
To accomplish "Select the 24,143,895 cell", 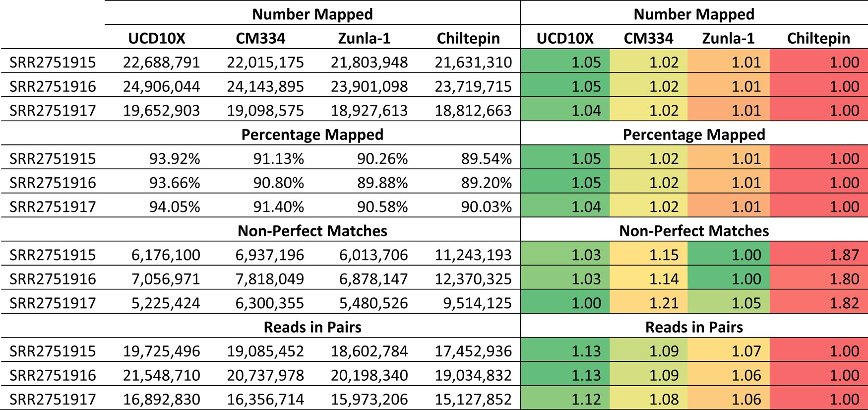I will pyautogui.click(x=265, y=86).
